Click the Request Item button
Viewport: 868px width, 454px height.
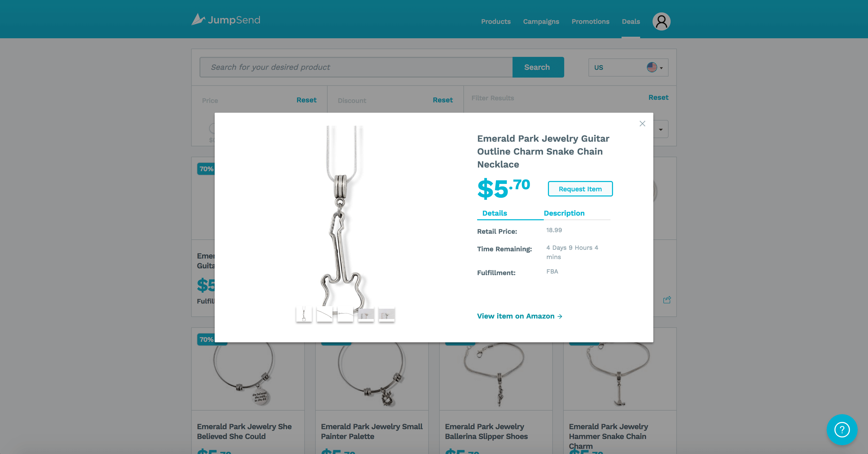(580, 189)
